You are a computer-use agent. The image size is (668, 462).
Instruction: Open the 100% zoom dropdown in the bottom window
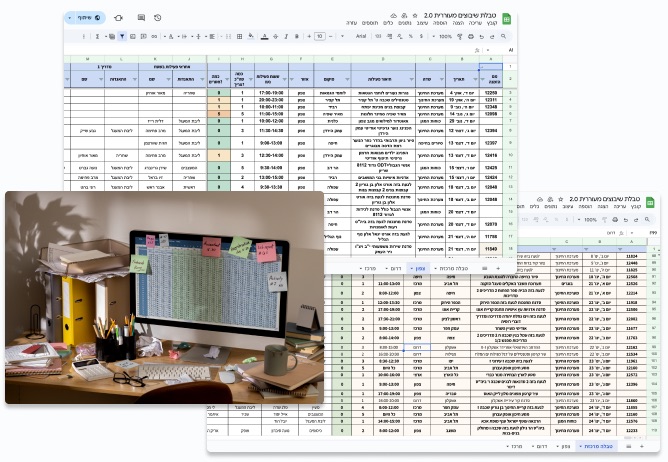pyautogui.click(x=587, y=220)
